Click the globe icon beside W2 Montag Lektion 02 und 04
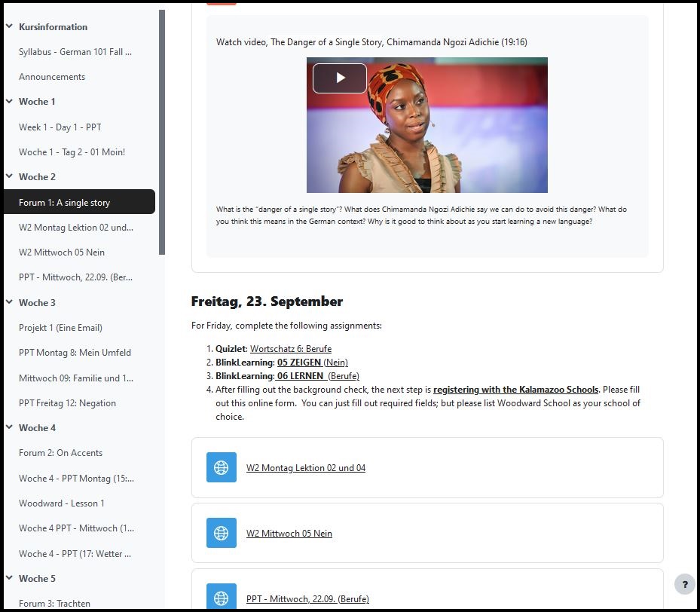700x612 pixels. pyautogui.click(x=222, y=467)
